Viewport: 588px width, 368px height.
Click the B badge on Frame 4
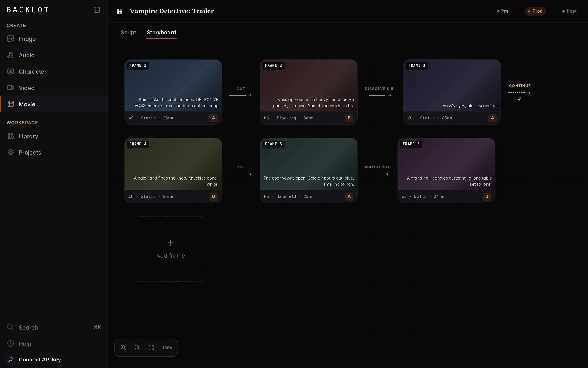(213, 196)
